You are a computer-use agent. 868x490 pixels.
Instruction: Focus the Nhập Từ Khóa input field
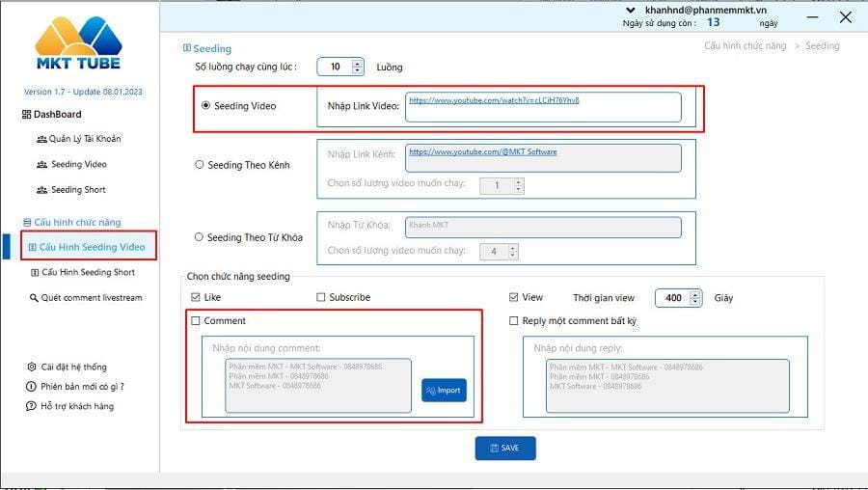543,227
